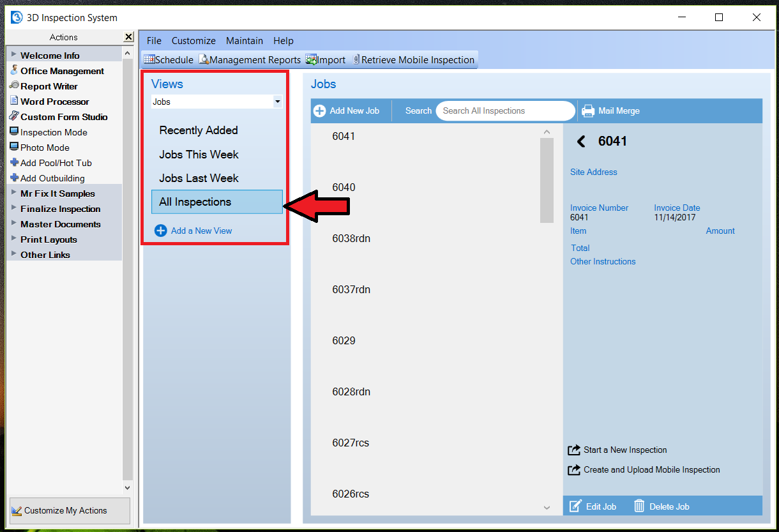Click the Custom Form Studio icon
This screenshot has width=779, height=532.
point(14,116)
